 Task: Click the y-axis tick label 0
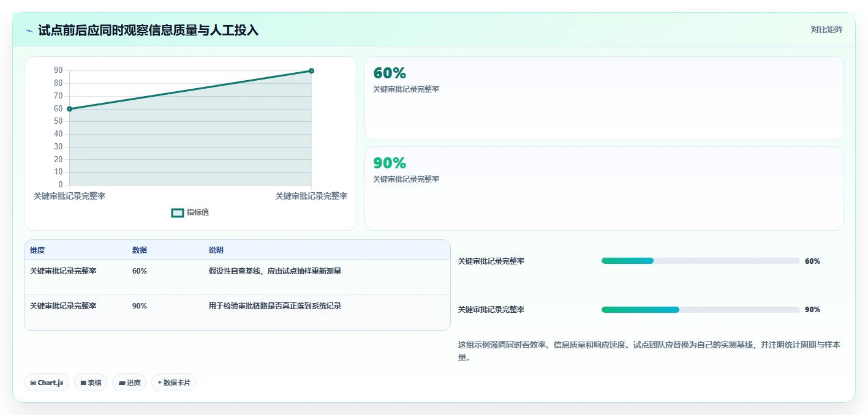tap(61, 184)
